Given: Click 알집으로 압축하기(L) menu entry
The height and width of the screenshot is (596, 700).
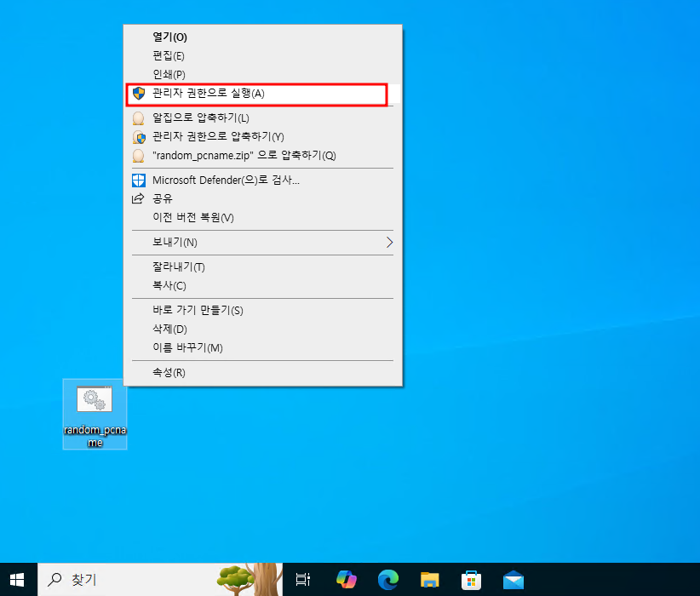Looking at the screenshot, I should coord(200,117).
